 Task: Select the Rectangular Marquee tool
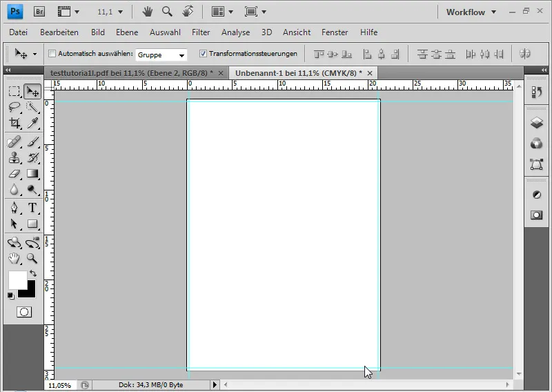14,92
